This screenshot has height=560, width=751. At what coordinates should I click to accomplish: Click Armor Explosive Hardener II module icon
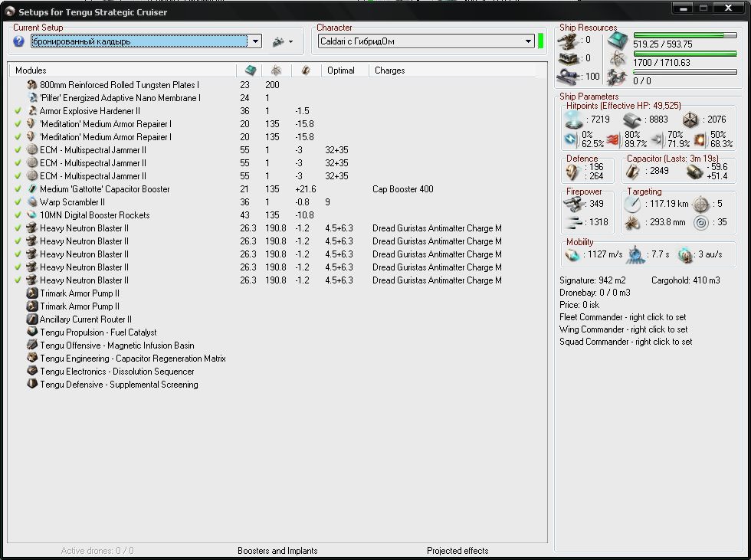[32, 110]
